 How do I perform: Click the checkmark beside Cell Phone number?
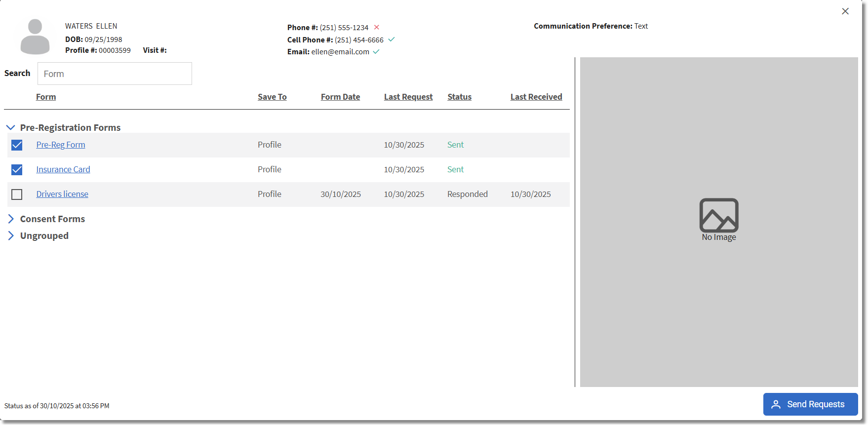point(392,39)
